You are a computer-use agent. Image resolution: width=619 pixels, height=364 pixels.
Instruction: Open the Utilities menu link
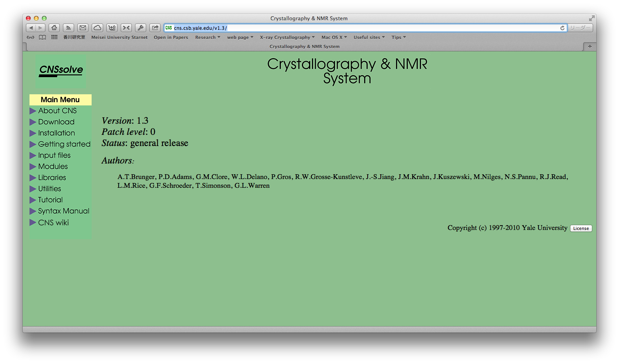[49, 189]
